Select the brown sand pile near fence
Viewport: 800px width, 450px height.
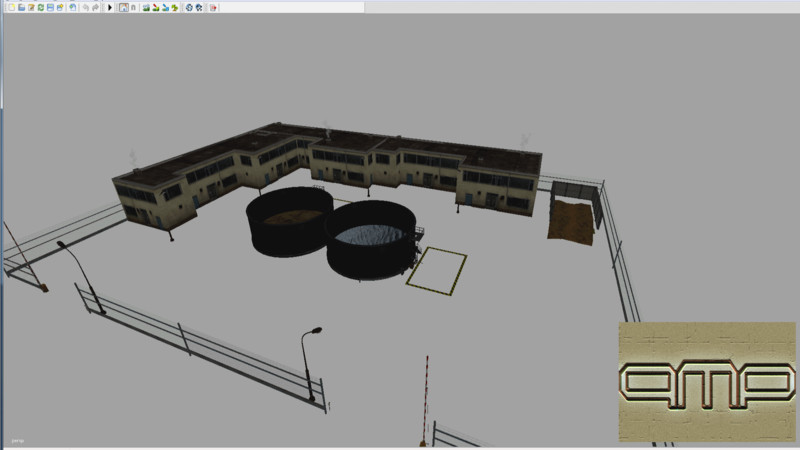571,220
